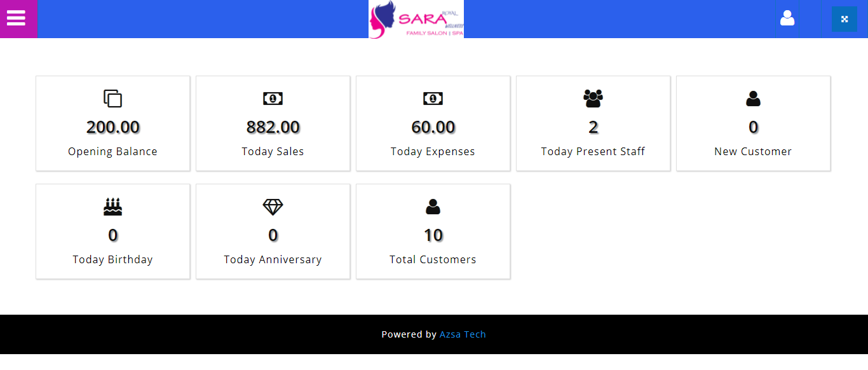Click the 60.00 Today Expenses value
This screenshot has width=868, height=370.
coord(433,127)
